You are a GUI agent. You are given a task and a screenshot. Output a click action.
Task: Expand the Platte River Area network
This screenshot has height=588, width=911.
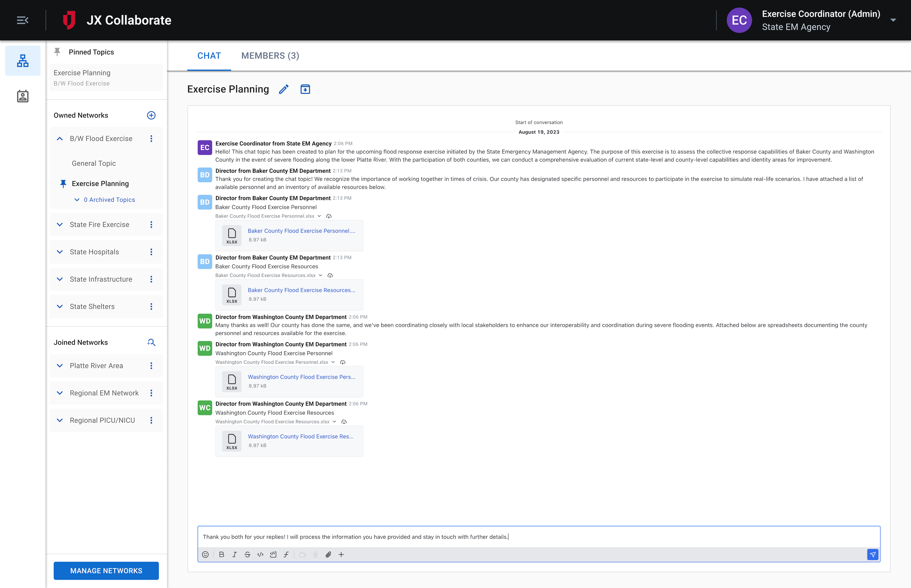coord(59,366)
